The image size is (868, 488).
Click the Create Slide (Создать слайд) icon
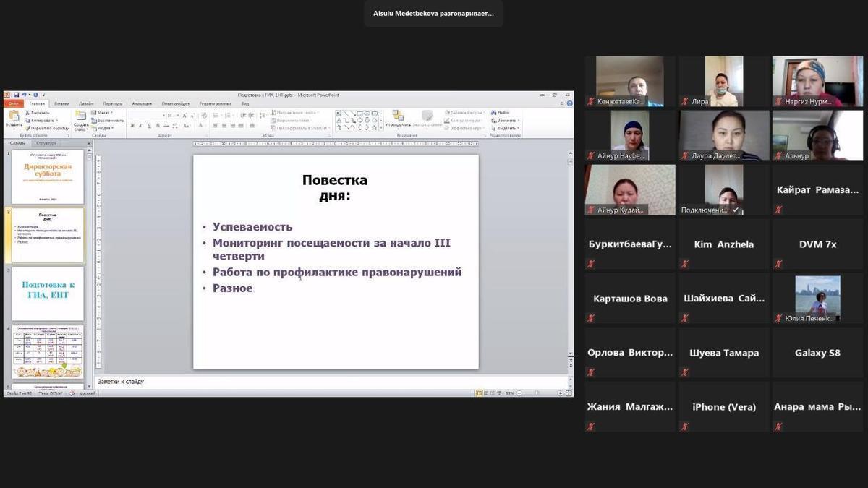80,116
